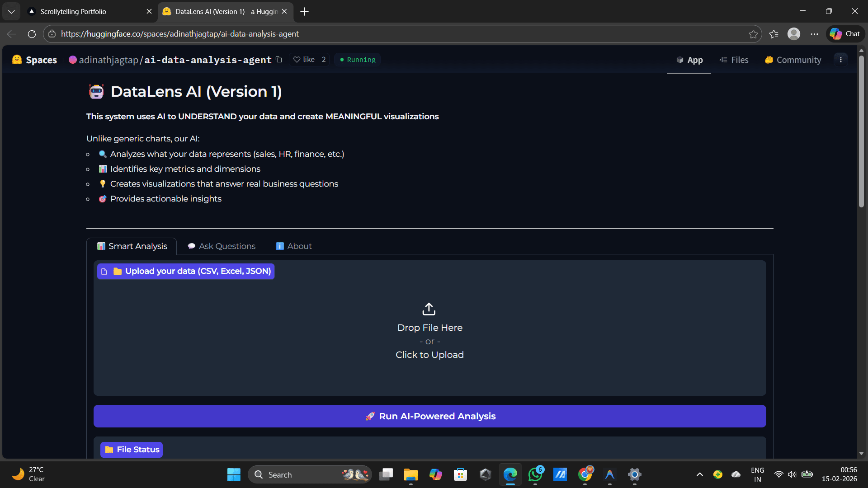
Task: Open the browser profile menu
Action: point(794,34)
